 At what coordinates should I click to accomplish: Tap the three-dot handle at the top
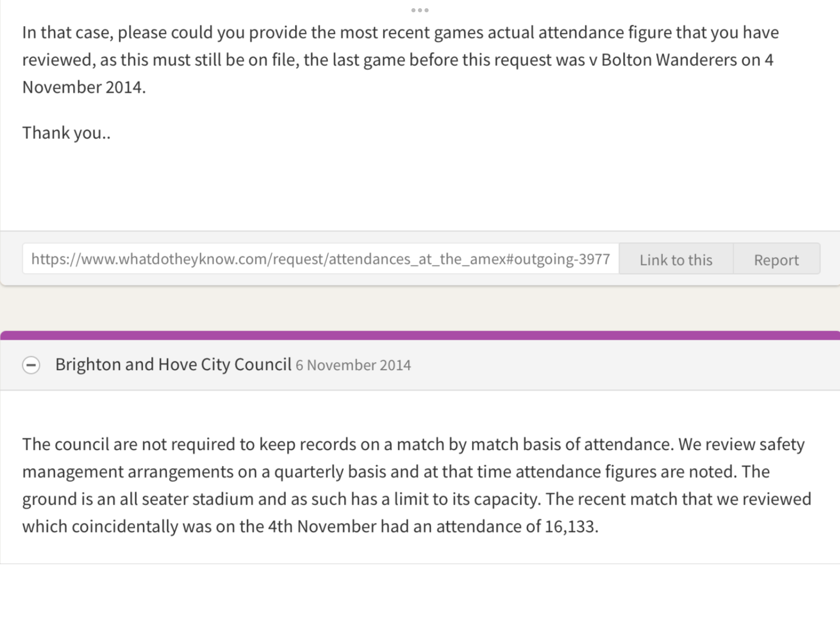pos(420,10)
